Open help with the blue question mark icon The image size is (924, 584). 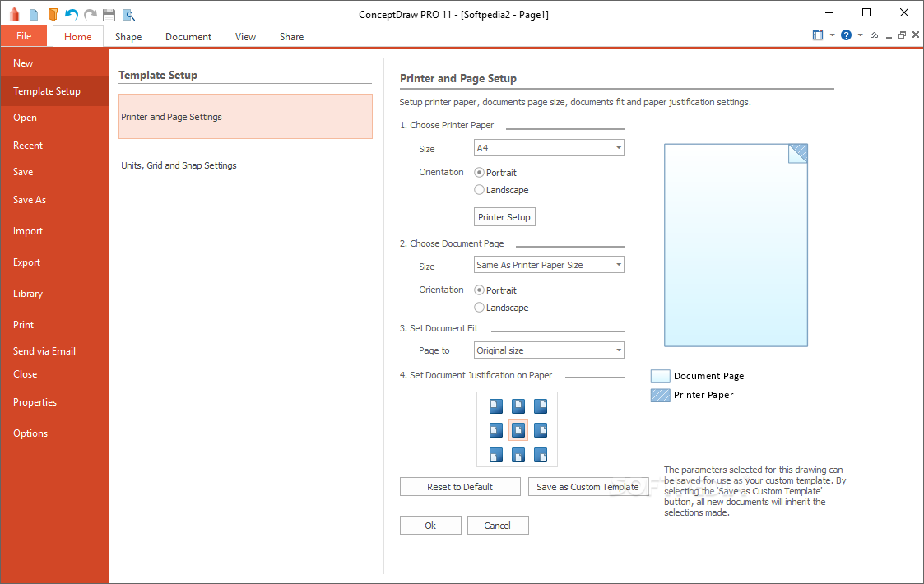click(846, 35)
